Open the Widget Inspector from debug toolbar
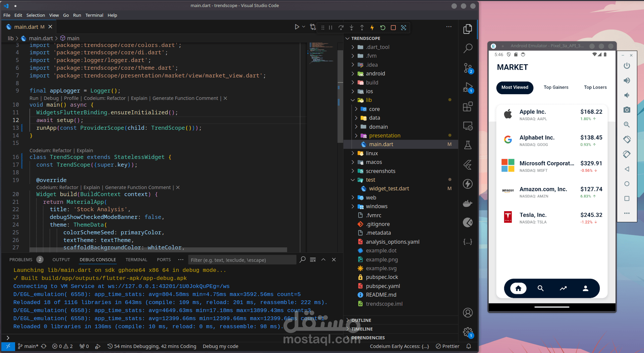This screenshot has height=353, width=644. click(404, 27)
